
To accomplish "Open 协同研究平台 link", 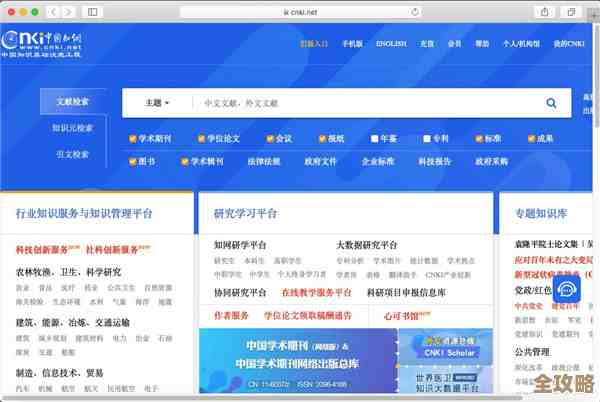I will 240,293.
